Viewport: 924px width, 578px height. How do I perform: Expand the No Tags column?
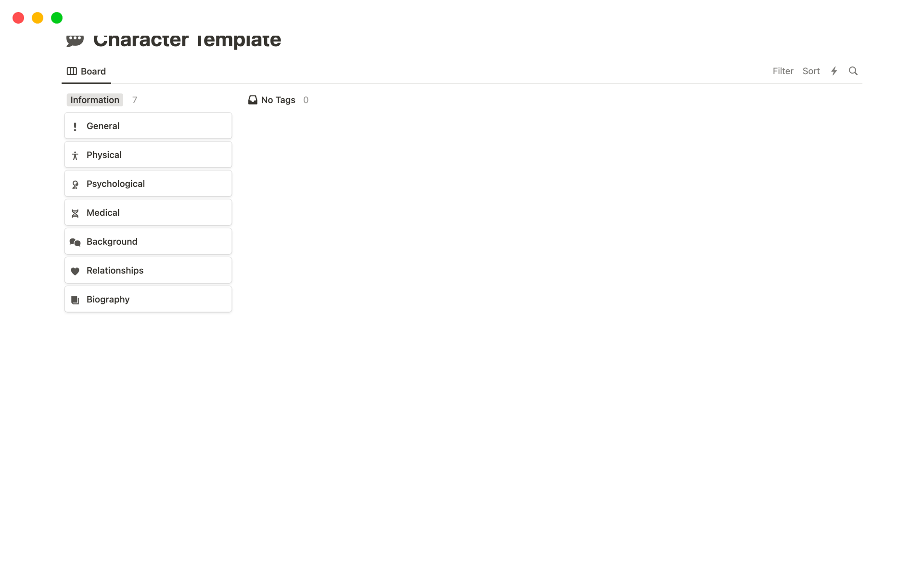click(277, 99)
